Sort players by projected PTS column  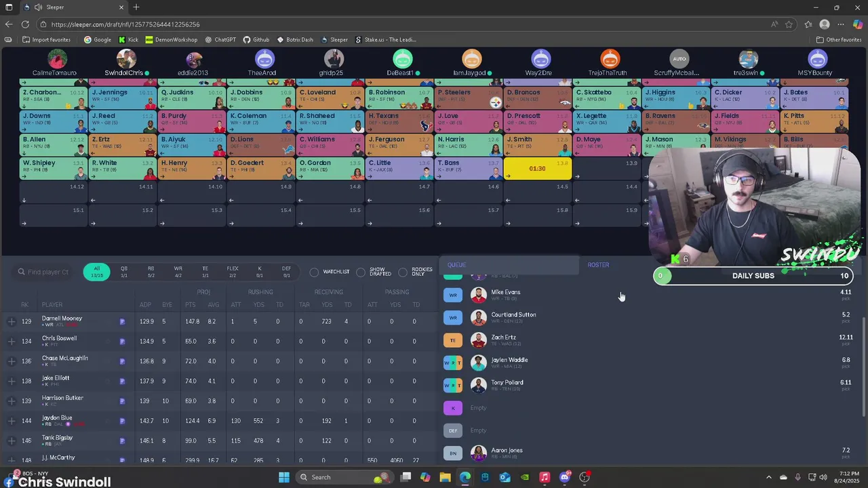(190, 304)
